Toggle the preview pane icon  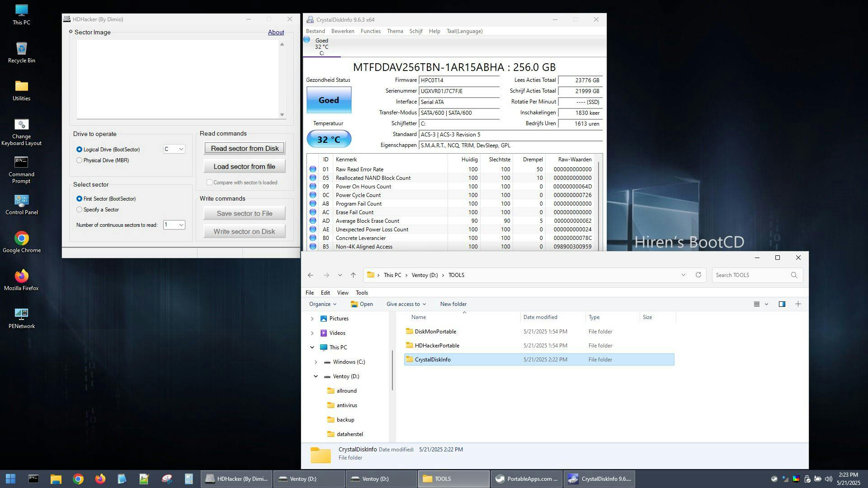point(782,304)
